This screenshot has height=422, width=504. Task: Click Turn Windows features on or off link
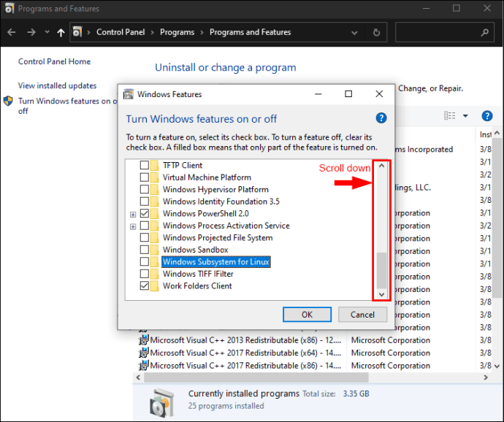67,106
